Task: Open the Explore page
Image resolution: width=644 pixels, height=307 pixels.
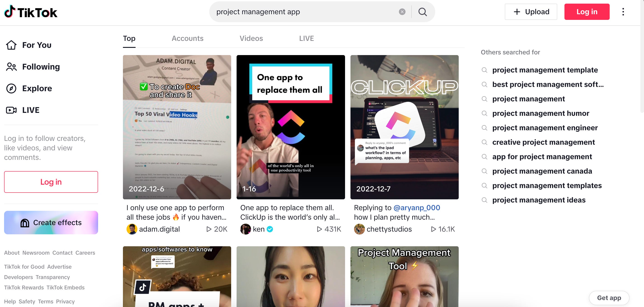Action: (x=29, y=88)
